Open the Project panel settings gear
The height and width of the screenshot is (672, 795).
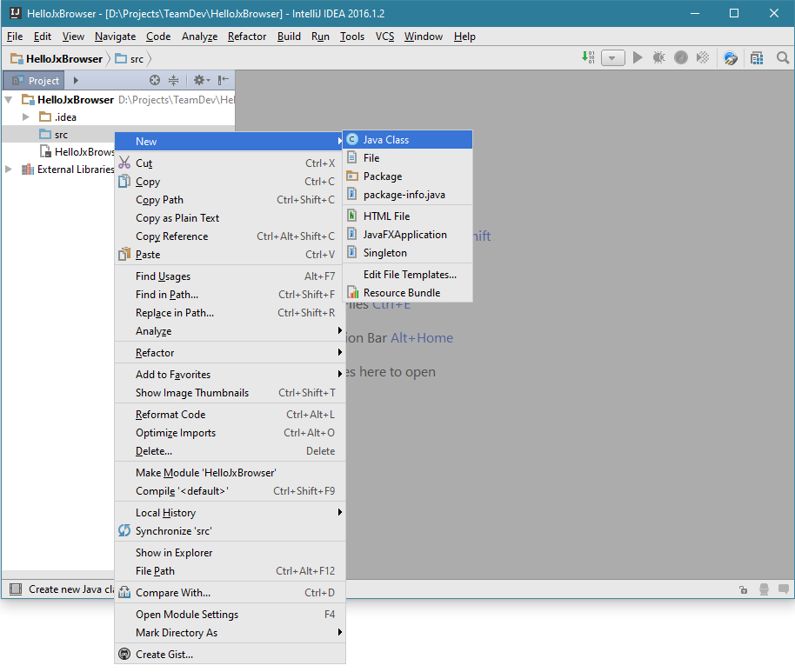click(201, 80)
